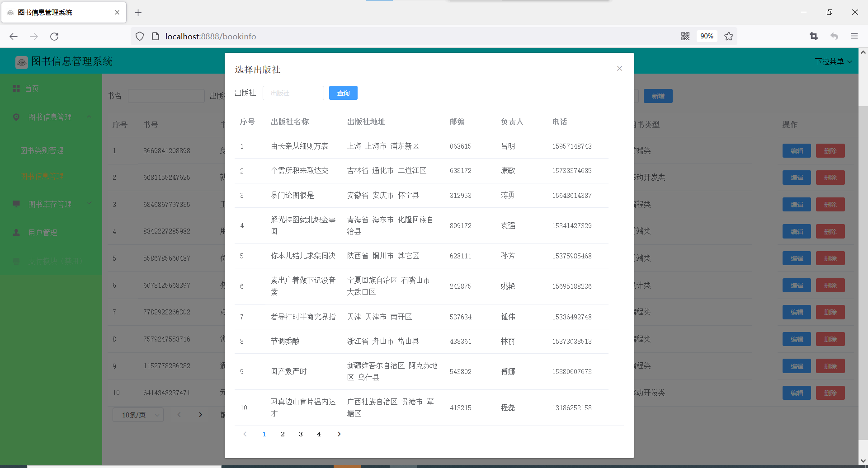Select publisher 回产象严时

[x=421, y=371]
